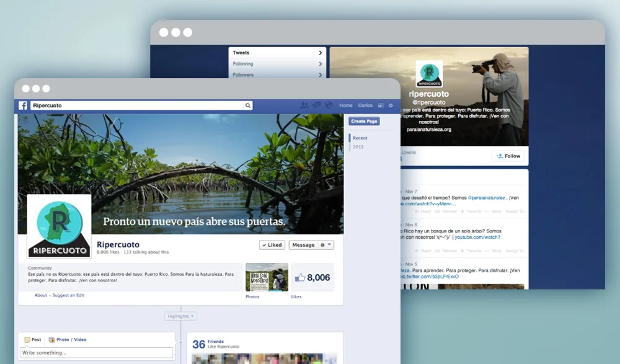Image resolution: width=620 pixels, height=364 pixels.
Task: Open More options on Nov 7 tweet
Action: point(493,211)
